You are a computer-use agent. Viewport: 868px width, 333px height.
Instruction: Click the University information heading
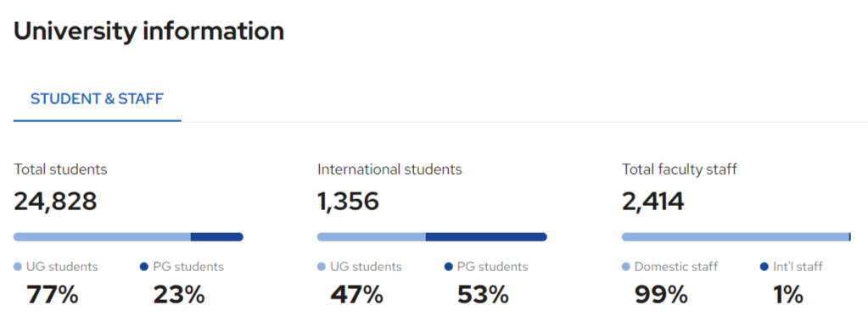149,31
